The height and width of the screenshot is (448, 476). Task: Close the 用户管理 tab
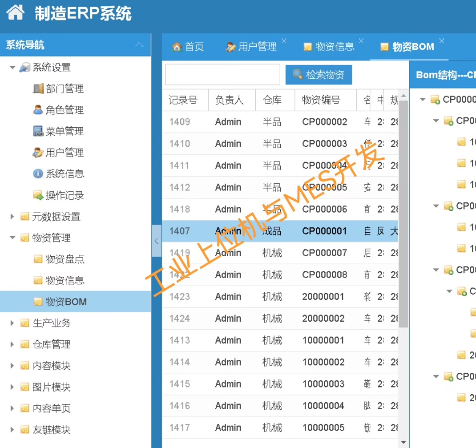(x=284, y=41)
